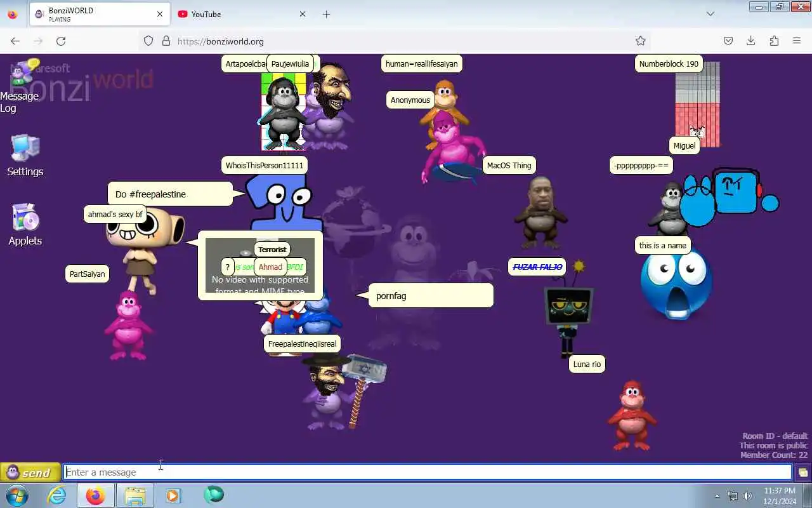The image size is (812, 508).
Task: Go forward in browser history
Action: [38, 41]
